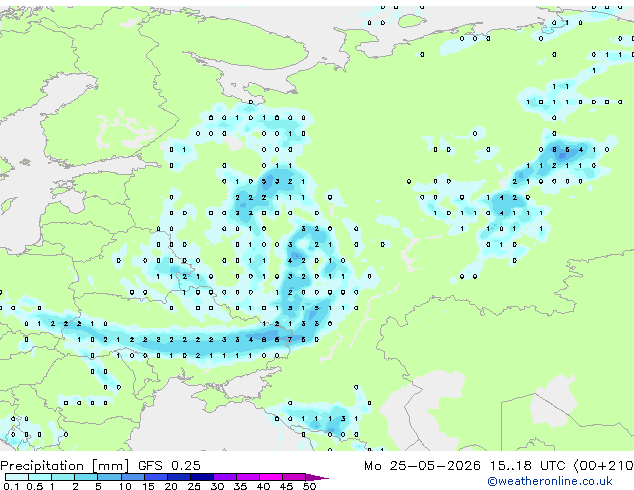The height and width of the screenshot is (490, 634).
Task: Click the legend label "35"
Action: pos(240,486)
